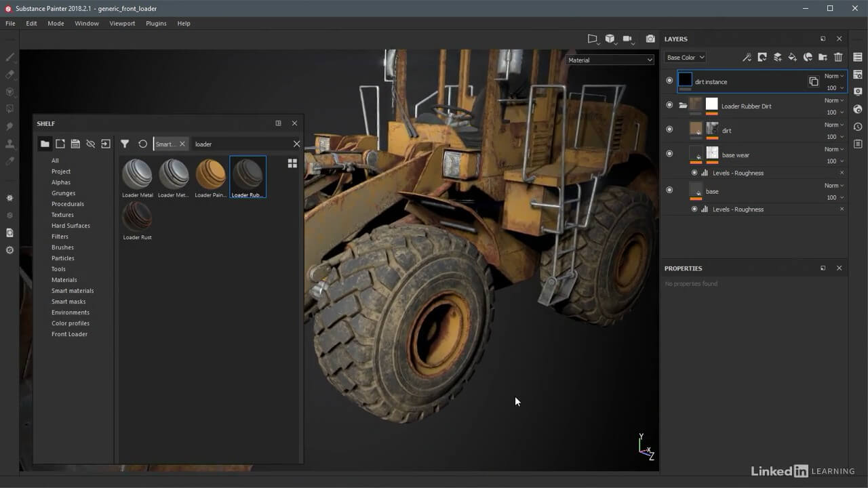Click the hide eye-slash icon in Shelf
The image size is (868, 488).
(90, 144)
